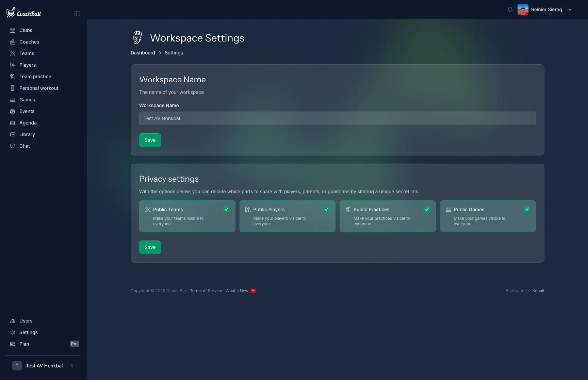Open the Terms of Service link

tap(206, 291)
